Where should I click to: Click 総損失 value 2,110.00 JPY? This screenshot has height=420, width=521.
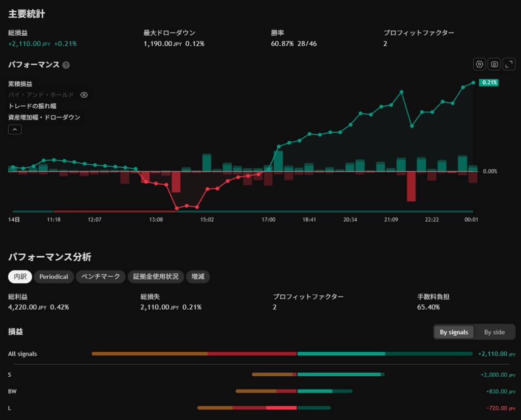[x=159, y=308]
